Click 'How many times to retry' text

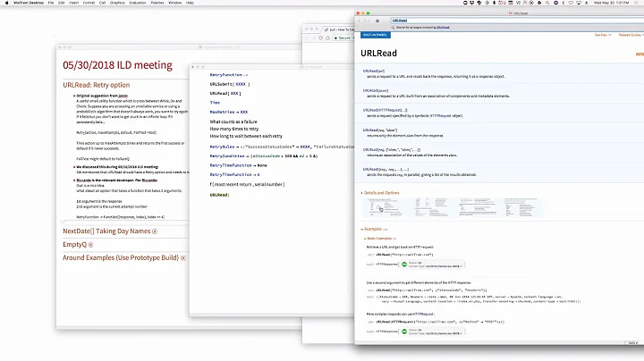click(234, 129)
